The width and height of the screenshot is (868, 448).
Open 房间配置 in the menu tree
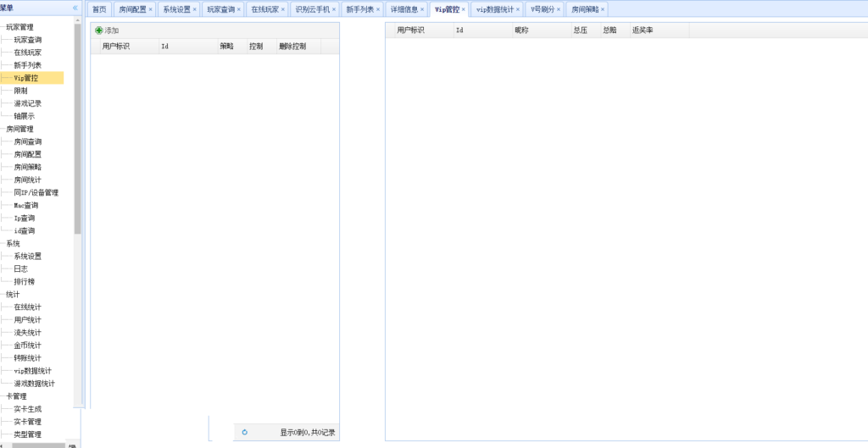coord(28,154)
